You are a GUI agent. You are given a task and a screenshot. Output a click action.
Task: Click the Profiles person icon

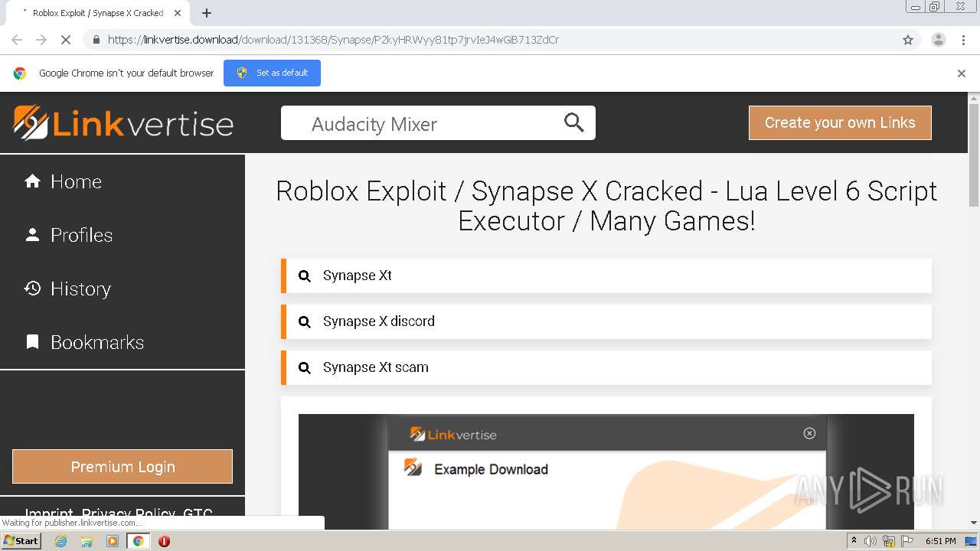(32, 235)
